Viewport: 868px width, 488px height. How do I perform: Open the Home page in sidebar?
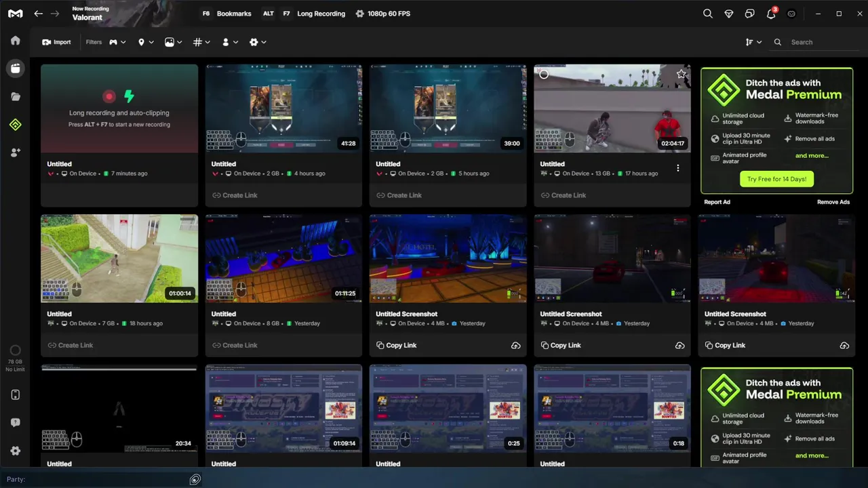[x=15, y=41]
